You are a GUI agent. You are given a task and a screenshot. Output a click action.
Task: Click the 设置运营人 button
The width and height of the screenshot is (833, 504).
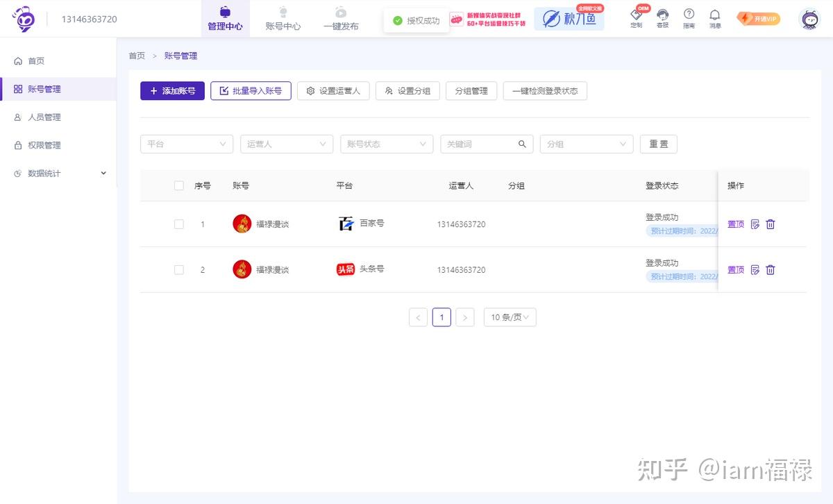333,91
